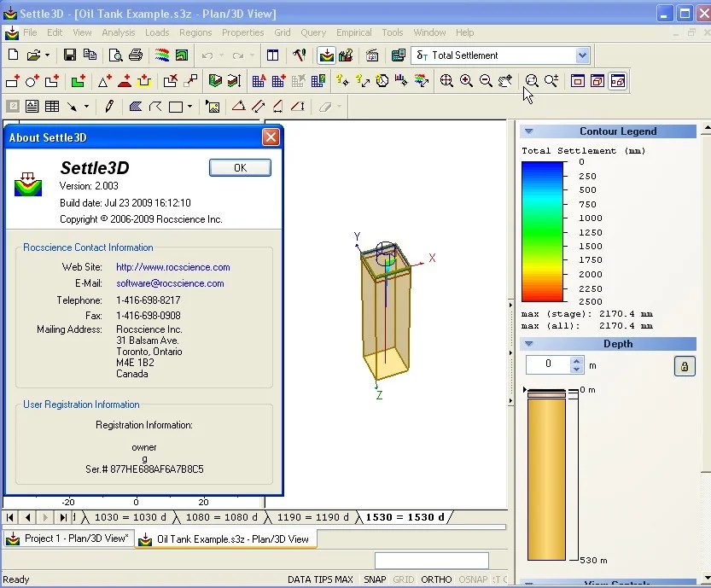711x588 pixels.
Task: Click the pencil drawing tool icon
Action: coord(109,107)
